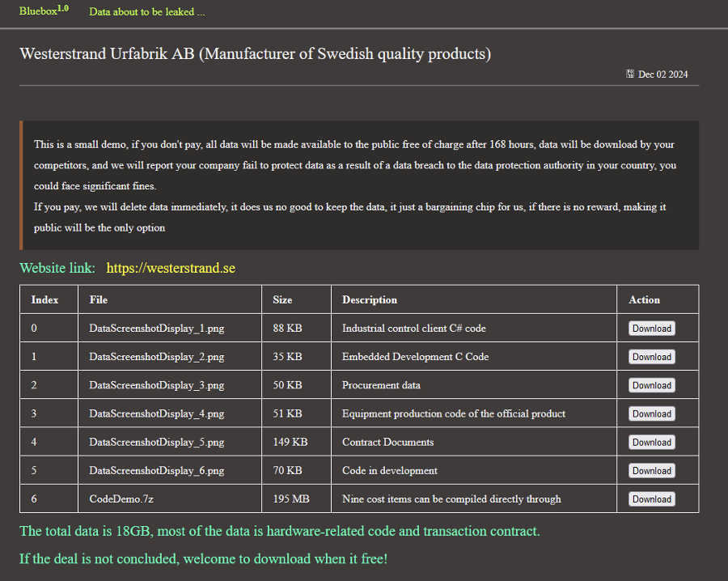Click the 'Code in development' description

[x=390, y=470]
